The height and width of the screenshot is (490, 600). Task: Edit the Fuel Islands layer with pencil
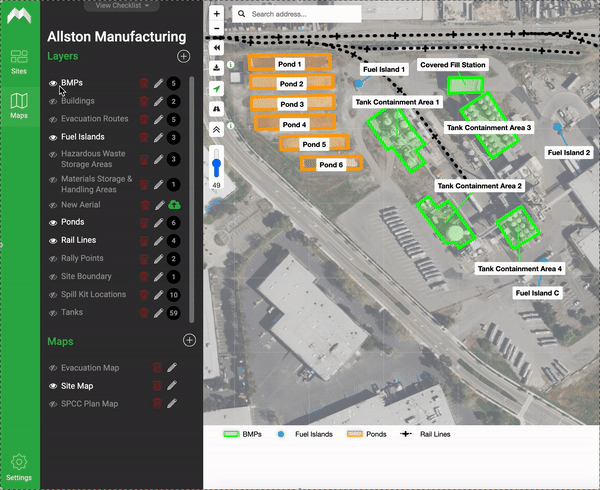pyautogui.click(x=158, y=137)
